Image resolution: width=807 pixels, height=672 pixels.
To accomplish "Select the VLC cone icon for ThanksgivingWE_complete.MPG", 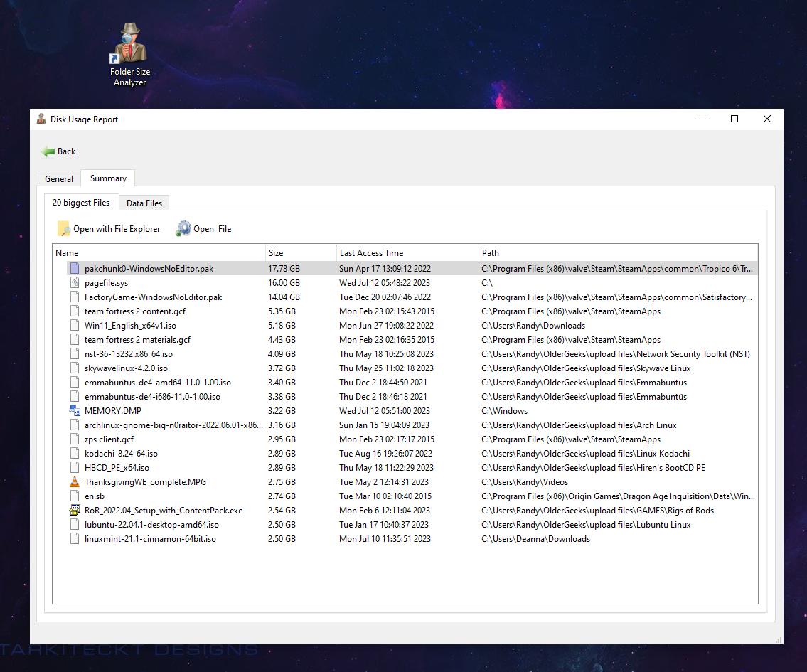I will 75,481.
